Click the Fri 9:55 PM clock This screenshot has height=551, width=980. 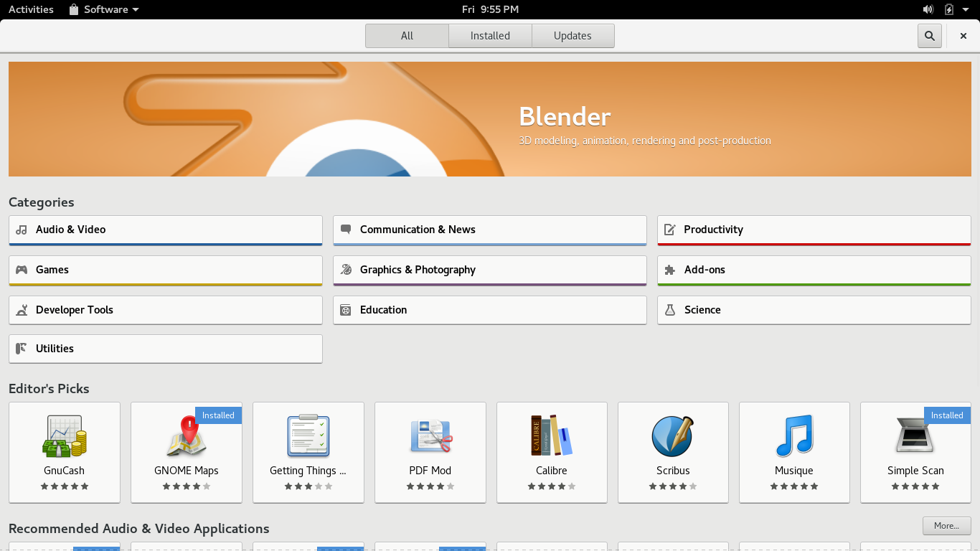tap(490, 9)
